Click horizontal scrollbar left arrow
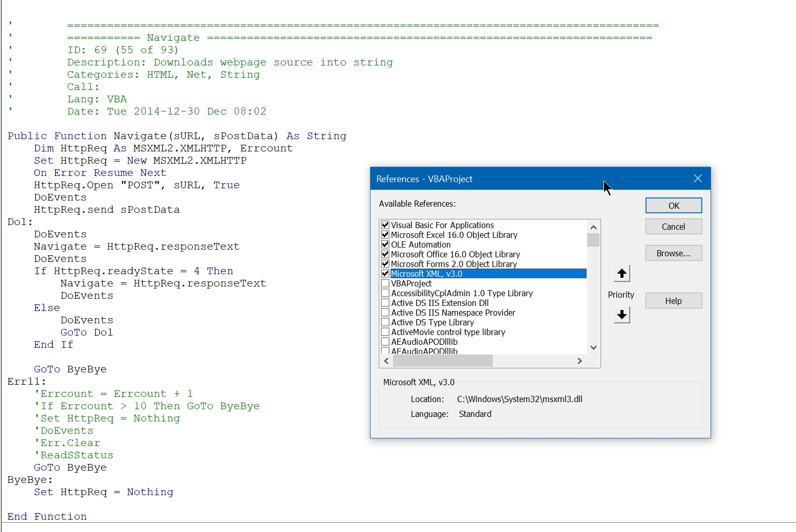 click(x=386, y=361)
